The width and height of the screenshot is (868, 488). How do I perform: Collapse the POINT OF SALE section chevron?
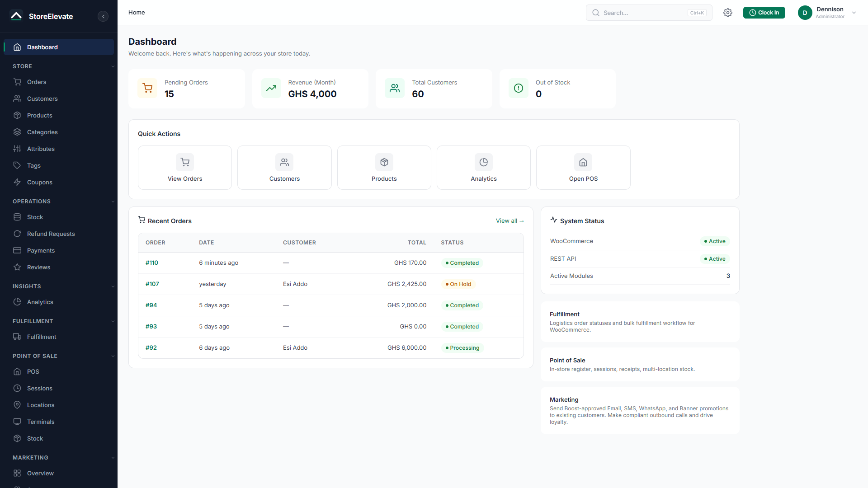pyautogui.click(x=113, y=356)
